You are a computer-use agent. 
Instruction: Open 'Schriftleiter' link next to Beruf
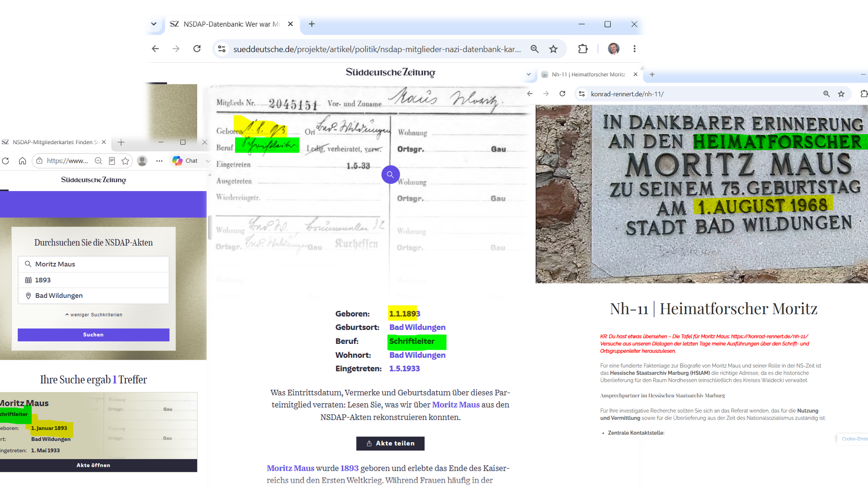412,341
